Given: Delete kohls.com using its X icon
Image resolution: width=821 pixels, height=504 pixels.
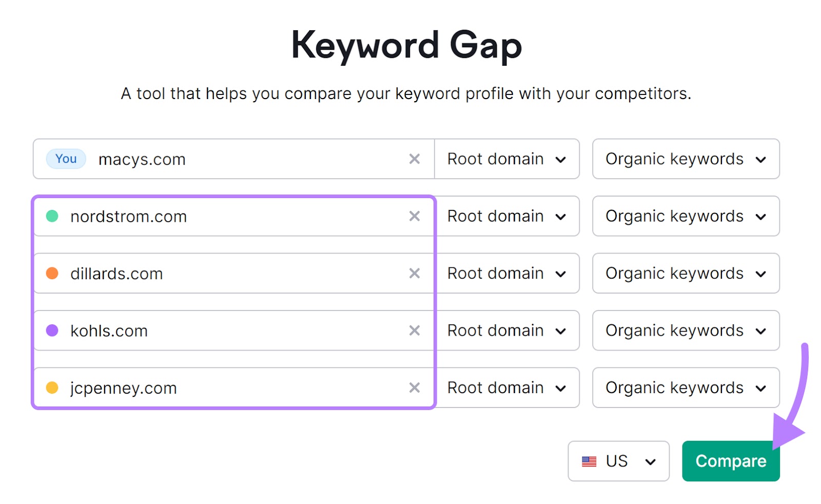Looking at the screenshot, I should [414, 331].
